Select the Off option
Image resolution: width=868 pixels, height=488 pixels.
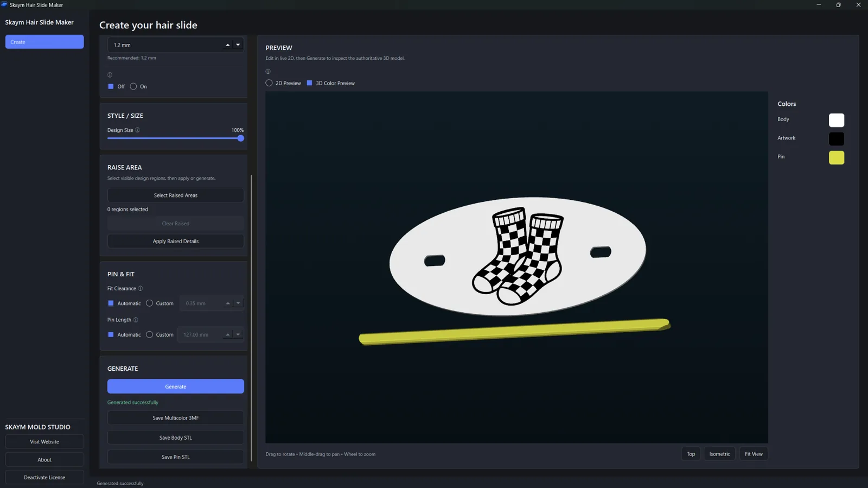[116, 87]
